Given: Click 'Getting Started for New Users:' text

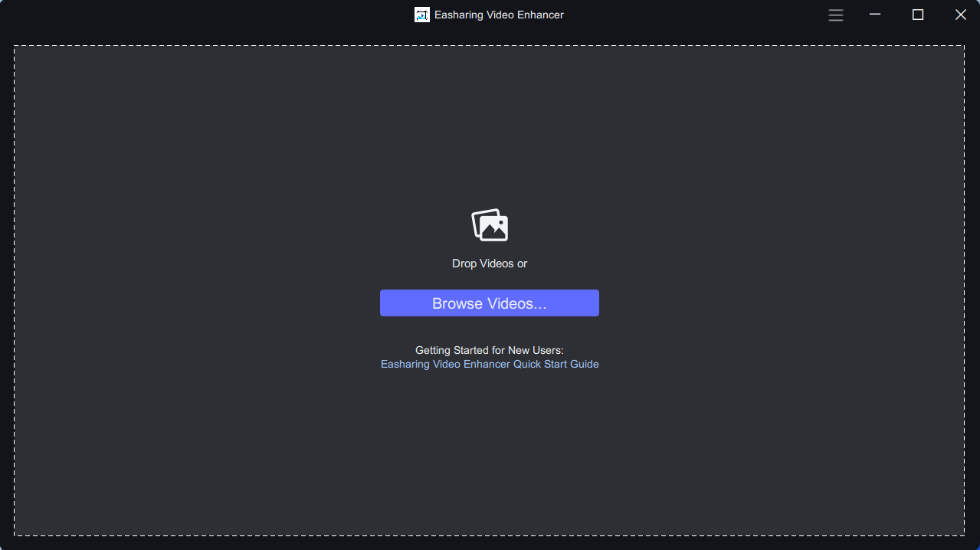Looking at the screenshot, I should 490,350.
